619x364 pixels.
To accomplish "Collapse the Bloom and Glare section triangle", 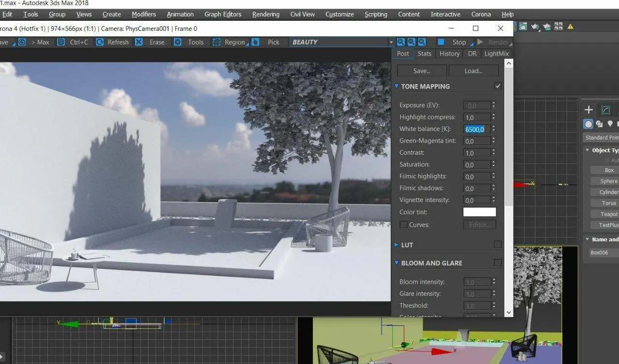I will (397, 263).
